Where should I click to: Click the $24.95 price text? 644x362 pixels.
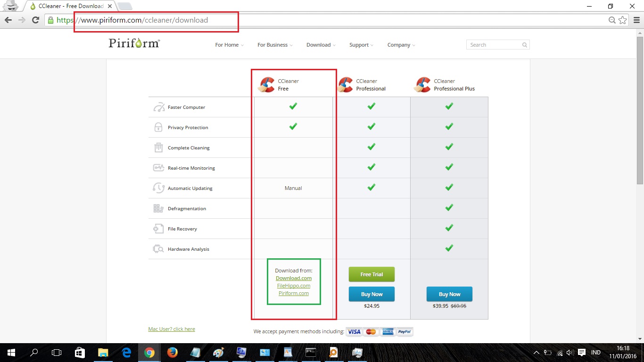pyautogui.click(x=372, y=306)
